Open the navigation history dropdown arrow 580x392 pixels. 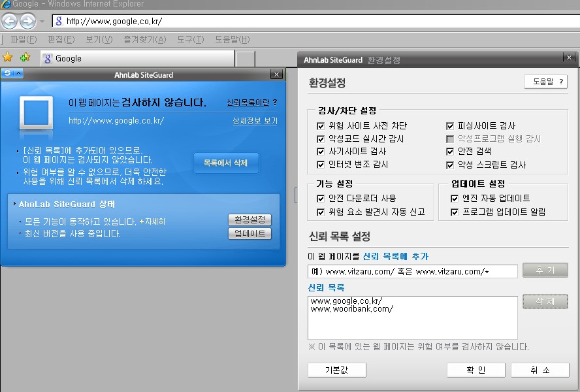(42, 22)
